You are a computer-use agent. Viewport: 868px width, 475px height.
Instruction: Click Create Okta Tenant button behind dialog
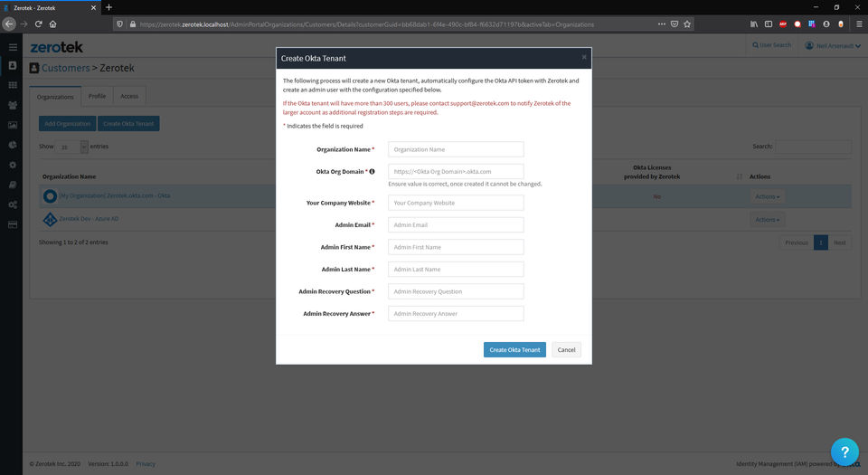[x=128, y=123]
